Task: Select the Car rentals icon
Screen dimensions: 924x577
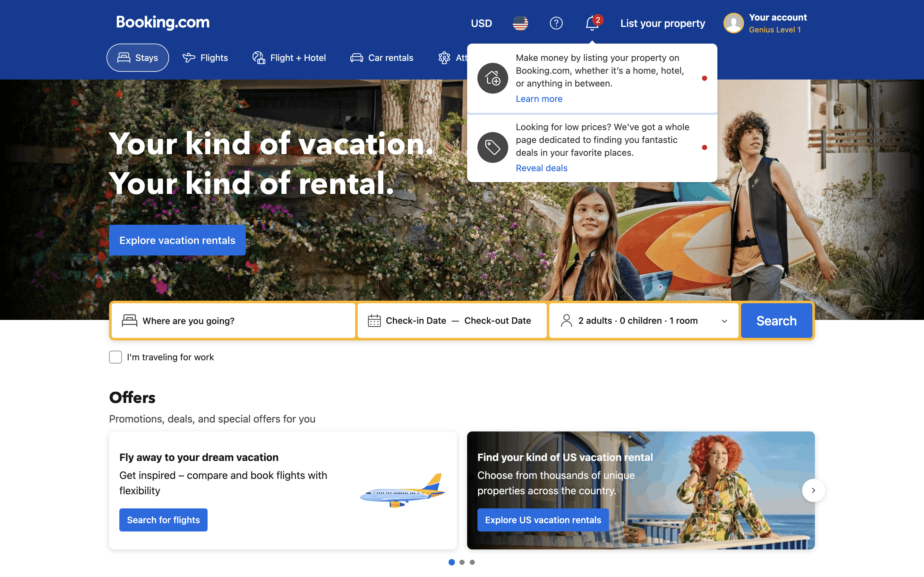Action: point(356,57)
